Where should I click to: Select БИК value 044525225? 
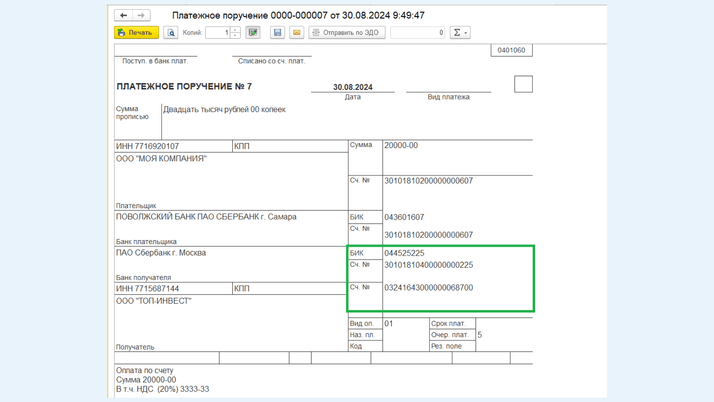point(404,253)
